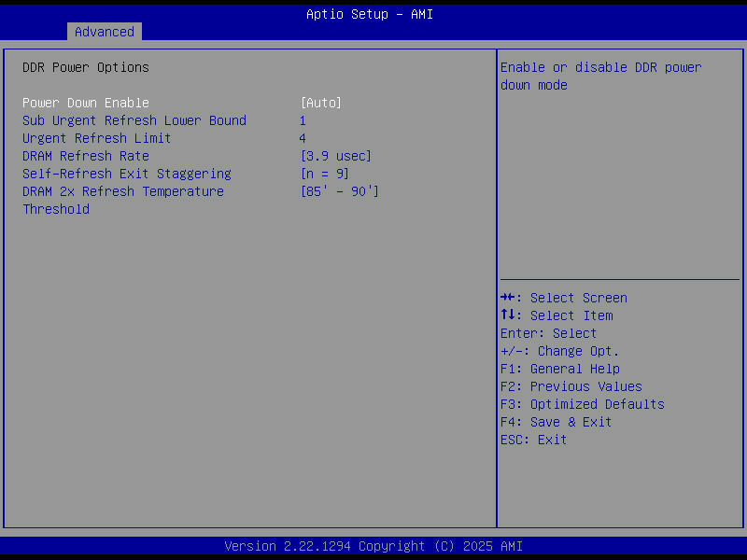Screen dimensions: 747x560
Task: Choose the 85' - 90' threshold range
Action: click(341, 190)
